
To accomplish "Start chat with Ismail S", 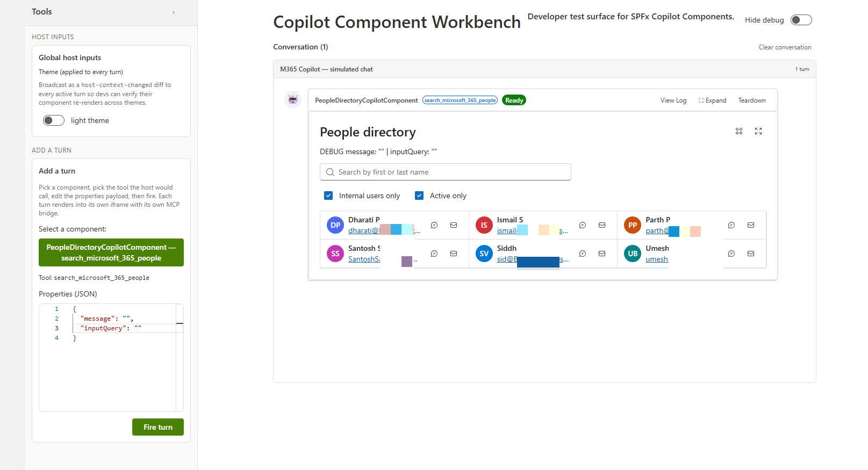I will (583, 225).
